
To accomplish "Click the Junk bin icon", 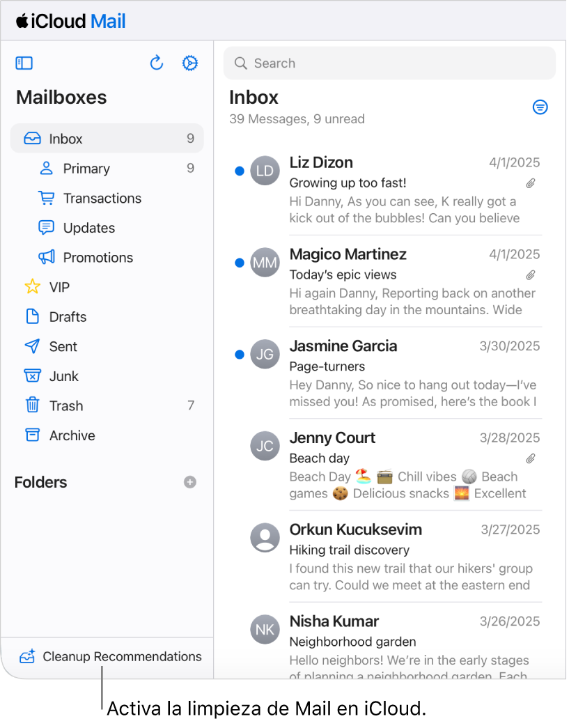I will click(33, 375).
